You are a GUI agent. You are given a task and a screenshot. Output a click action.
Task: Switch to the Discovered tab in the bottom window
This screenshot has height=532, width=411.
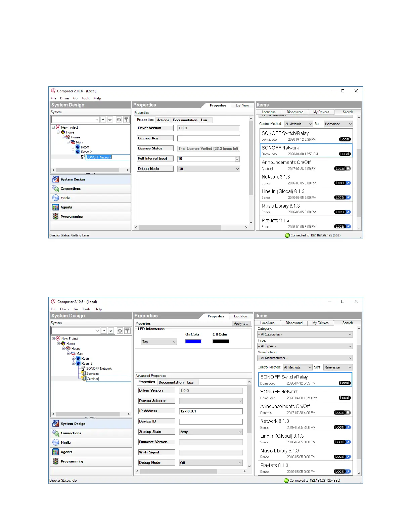(294, 323)
